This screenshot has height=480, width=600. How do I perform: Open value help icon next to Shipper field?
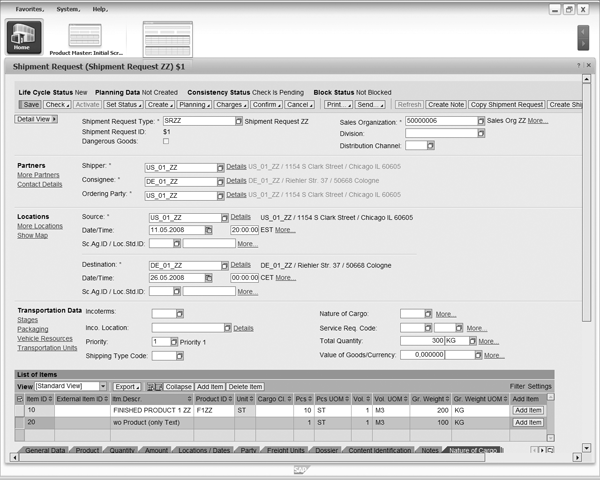[220, 167]
